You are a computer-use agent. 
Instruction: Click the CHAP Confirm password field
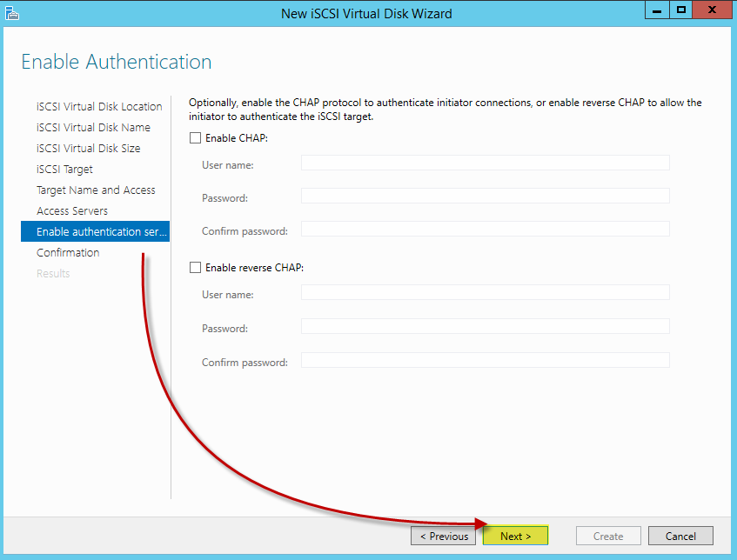click(x=485, y=229)
